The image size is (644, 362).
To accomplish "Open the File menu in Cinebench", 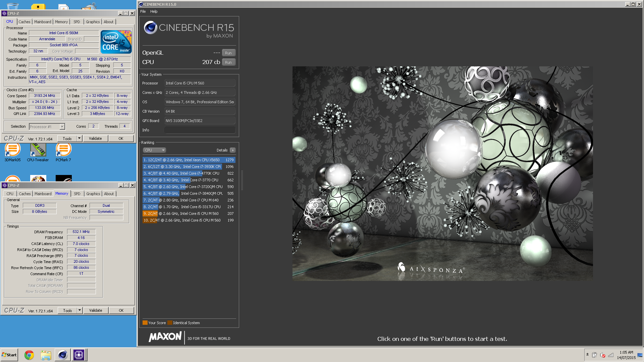I will [x=143, y=11].
